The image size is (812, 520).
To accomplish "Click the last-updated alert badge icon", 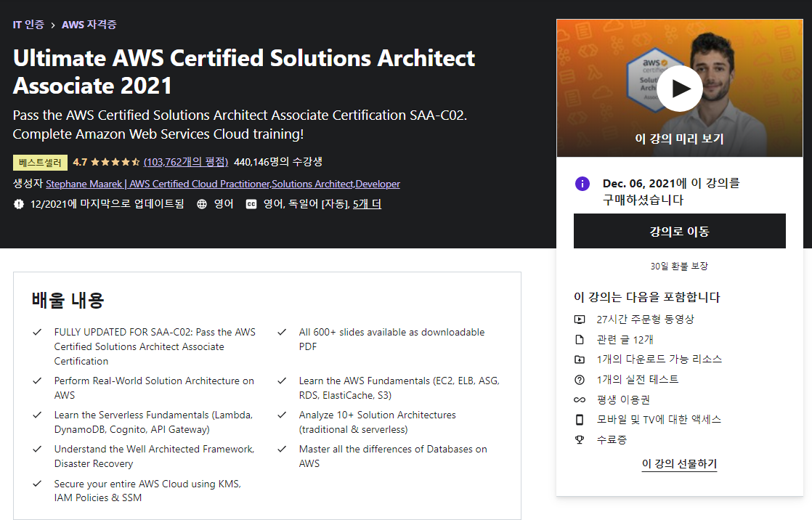I will 19,204.
